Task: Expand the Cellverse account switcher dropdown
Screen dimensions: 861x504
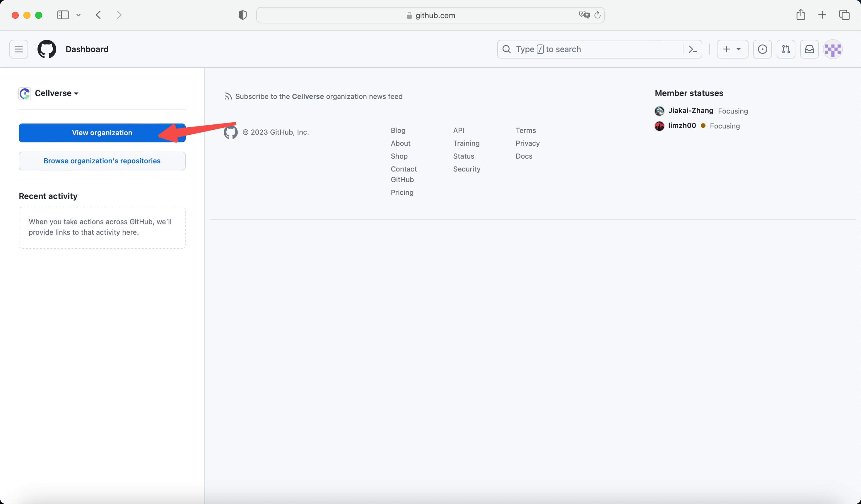Action: click(x=57, y=93)
